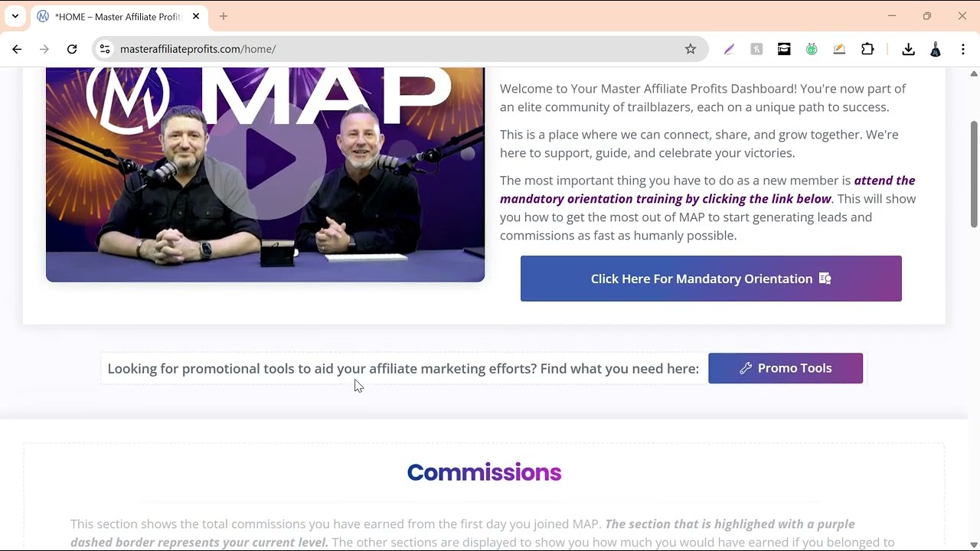This screenshot has height=551, width=980.
Task: Go forward to the next page
Action: tap(44, 49)
